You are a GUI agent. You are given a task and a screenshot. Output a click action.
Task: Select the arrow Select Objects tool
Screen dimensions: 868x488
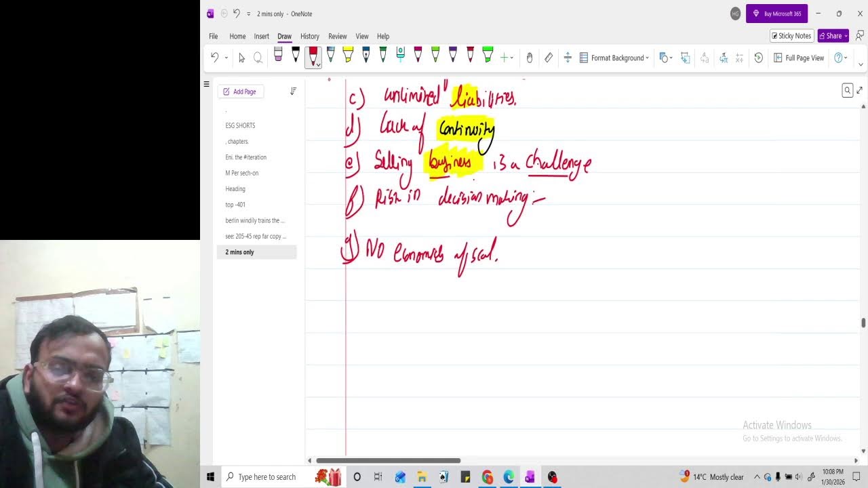coord(241,58)
